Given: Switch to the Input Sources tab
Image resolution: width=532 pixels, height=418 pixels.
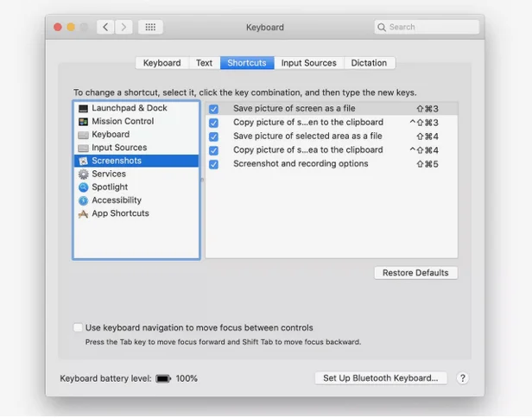Looking at the screenshot, I should 308,63.
